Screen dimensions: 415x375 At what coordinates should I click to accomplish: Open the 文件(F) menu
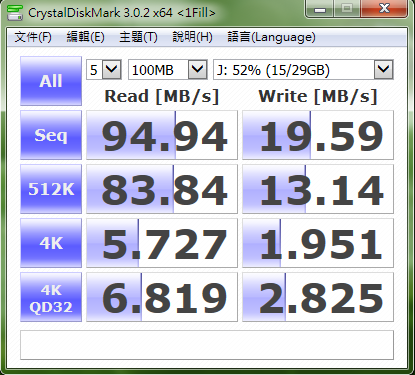[x=33, y=37]
